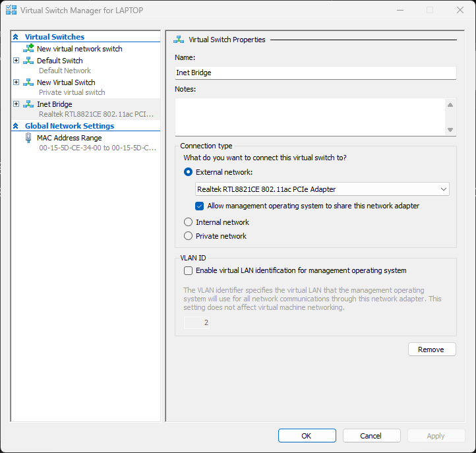Expand the Inet Bridge tree node
Viewport: 476px width, 453px height.
pyautogui.click(x=16, y=104)
